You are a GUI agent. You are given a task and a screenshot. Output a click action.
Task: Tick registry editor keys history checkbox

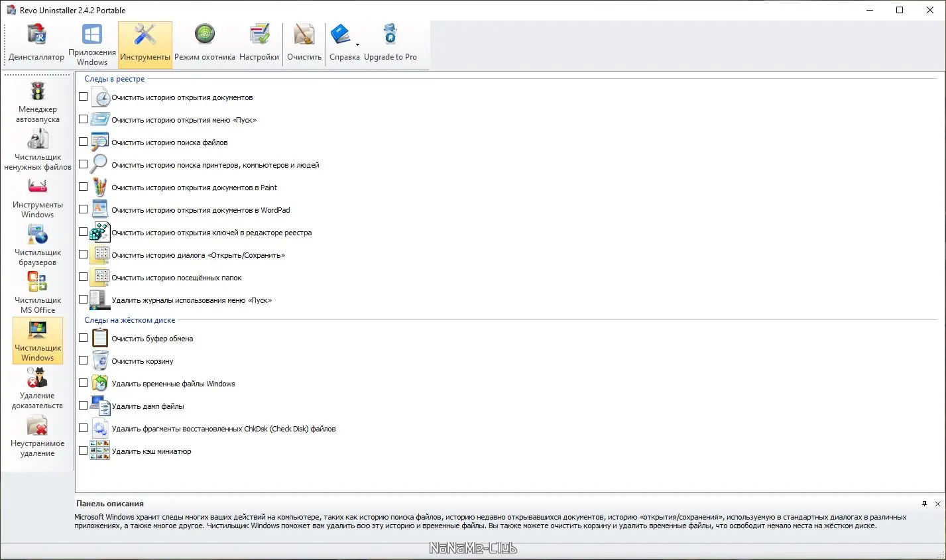click(84, 232)
